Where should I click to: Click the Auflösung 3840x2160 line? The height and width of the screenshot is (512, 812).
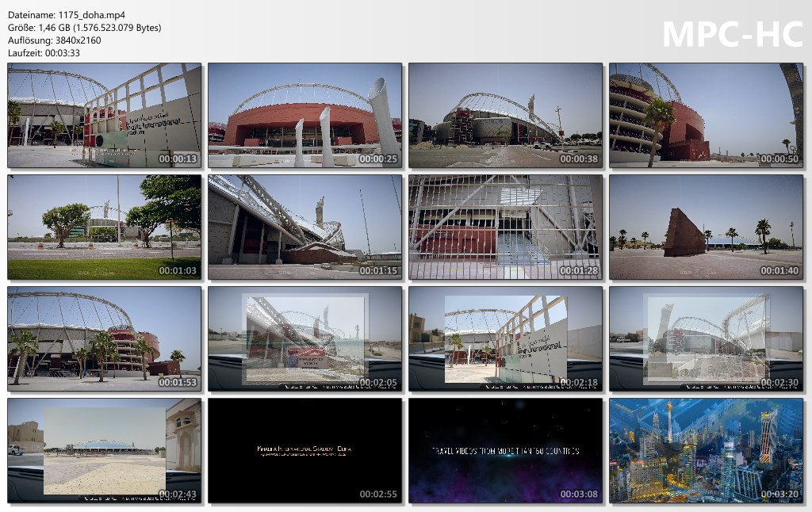click(55, 40)
